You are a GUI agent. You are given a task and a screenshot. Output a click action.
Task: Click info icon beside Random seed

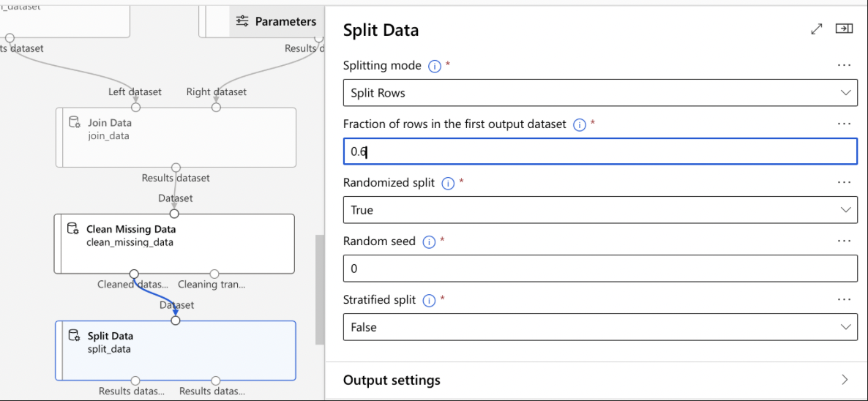point(429,242)
